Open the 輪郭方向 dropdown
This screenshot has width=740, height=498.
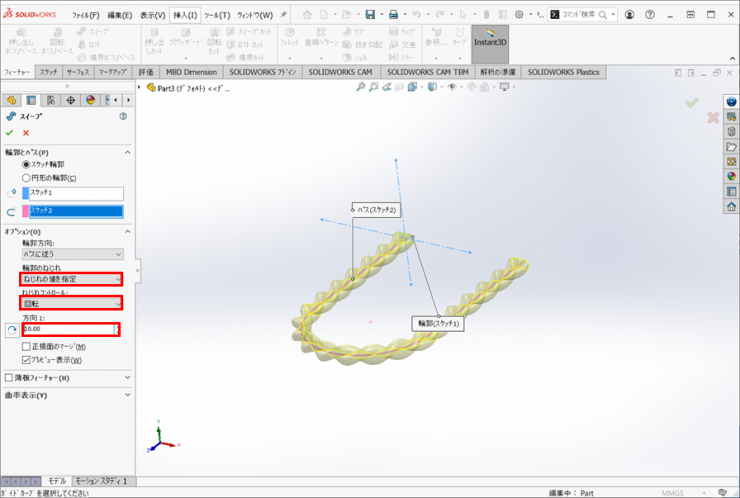coord(72,255)
